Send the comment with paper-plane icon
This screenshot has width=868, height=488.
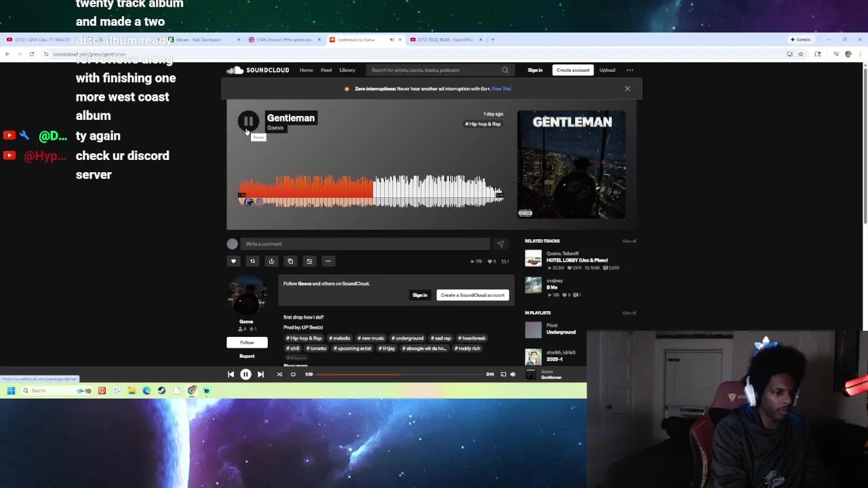click(x=500, y=244)
